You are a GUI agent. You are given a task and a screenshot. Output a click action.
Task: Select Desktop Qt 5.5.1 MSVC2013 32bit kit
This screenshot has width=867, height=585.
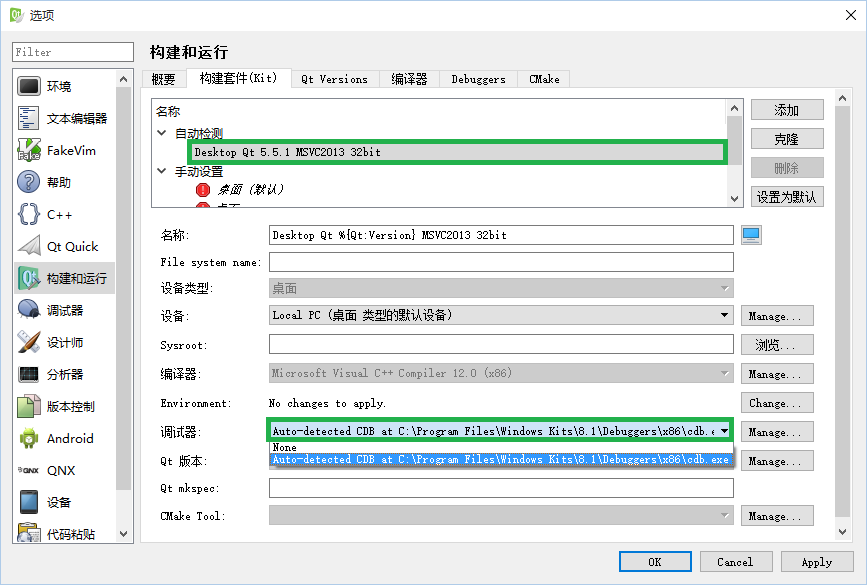457,152
